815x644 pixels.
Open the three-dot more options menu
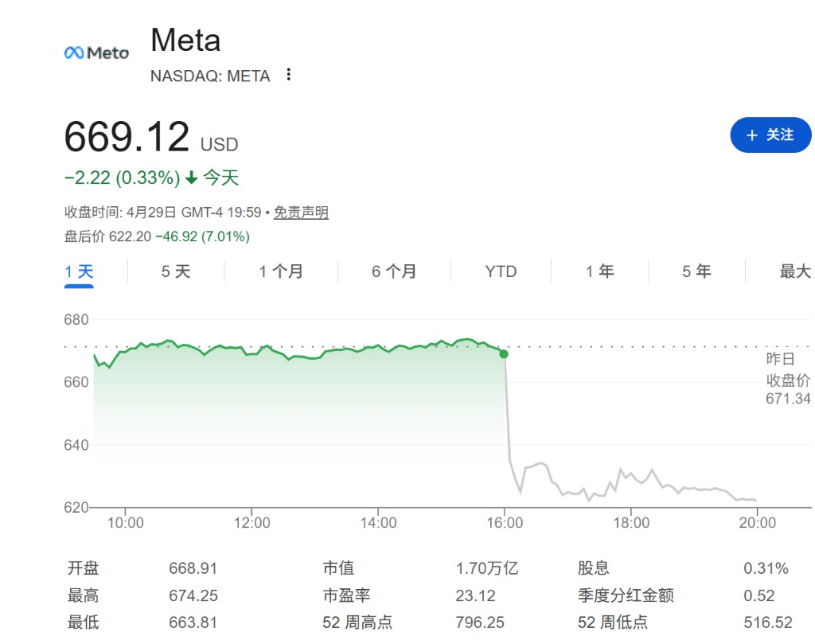point(289,75)
